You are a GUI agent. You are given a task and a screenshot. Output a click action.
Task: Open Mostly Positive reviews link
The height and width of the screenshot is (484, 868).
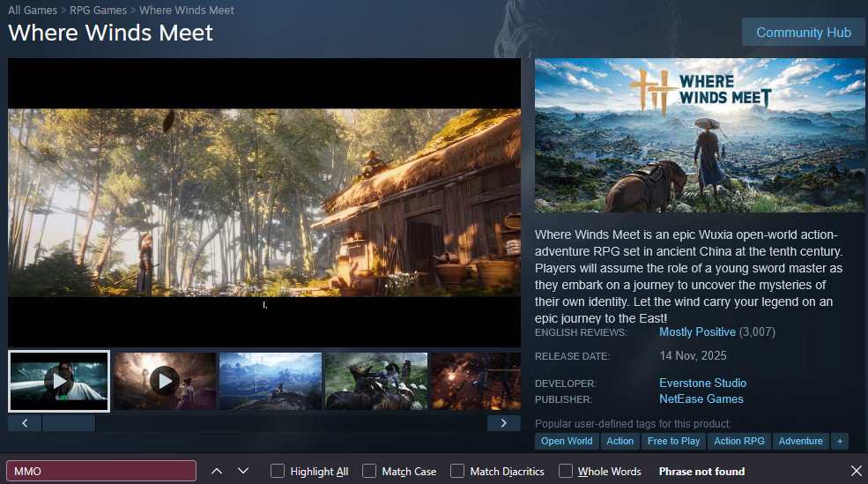(697, 331)
